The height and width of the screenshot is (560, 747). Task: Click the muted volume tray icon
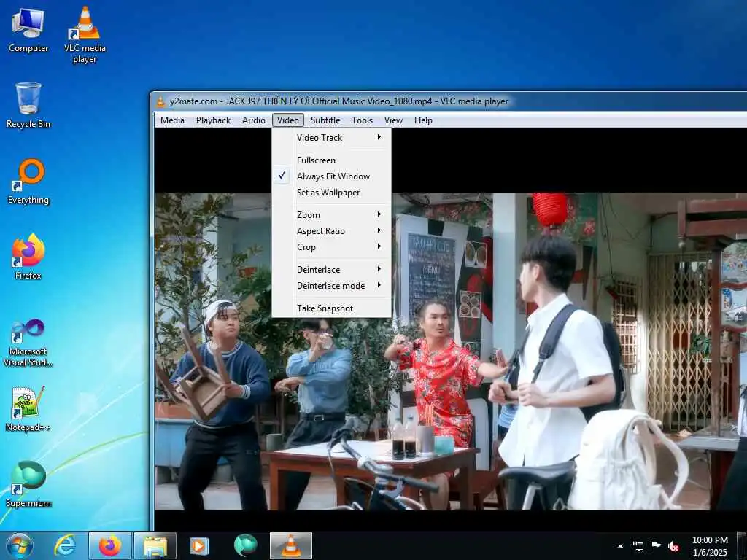673,546
